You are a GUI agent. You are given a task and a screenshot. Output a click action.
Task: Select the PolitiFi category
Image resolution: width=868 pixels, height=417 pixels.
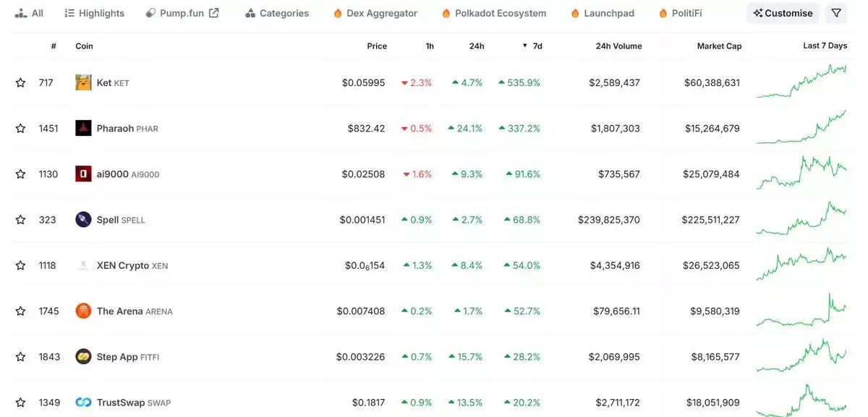pyautogui.click(x=680, y=13)
